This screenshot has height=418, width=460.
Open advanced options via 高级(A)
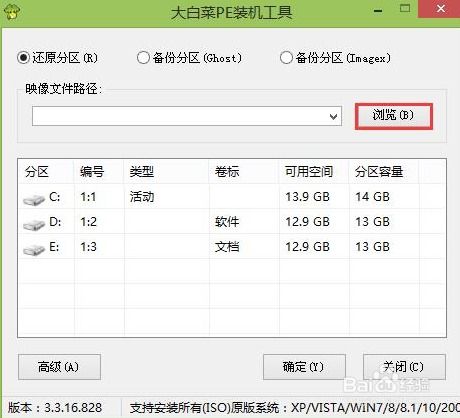pos(59,367)
